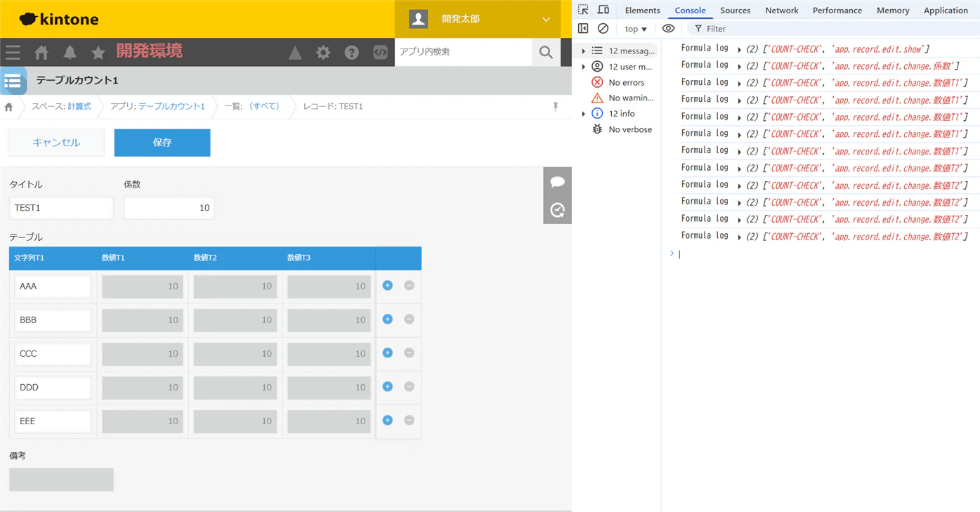Expand the first change.数値T2 log array
Viewport: 980px width, 512px height.
click(740, 169)
